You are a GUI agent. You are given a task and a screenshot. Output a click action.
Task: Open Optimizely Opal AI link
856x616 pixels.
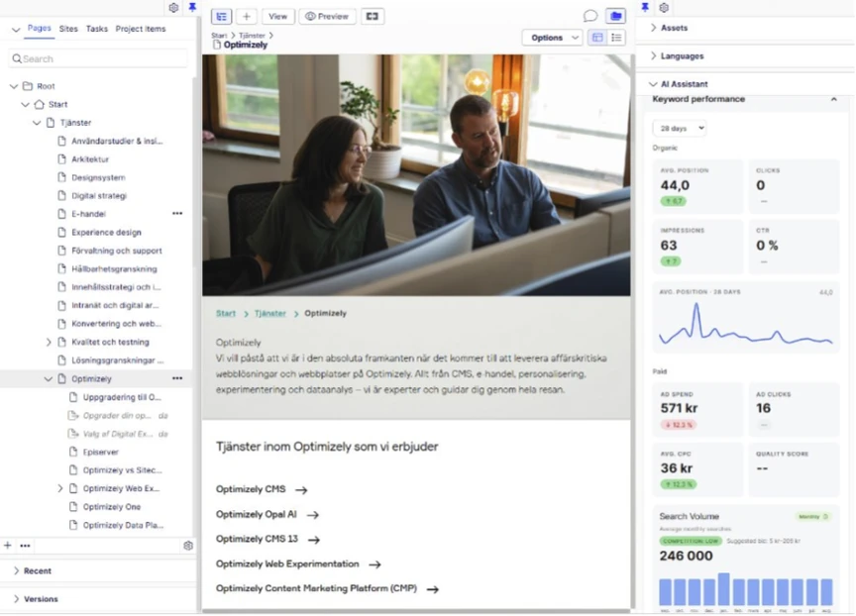click(256, 515)
